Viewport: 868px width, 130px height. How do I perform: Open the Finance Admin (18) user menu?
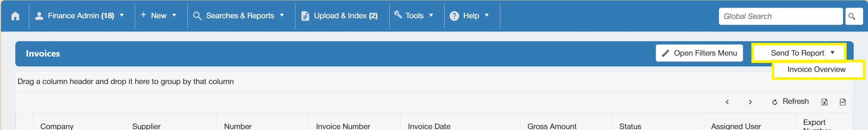click(x=80, y=16)
